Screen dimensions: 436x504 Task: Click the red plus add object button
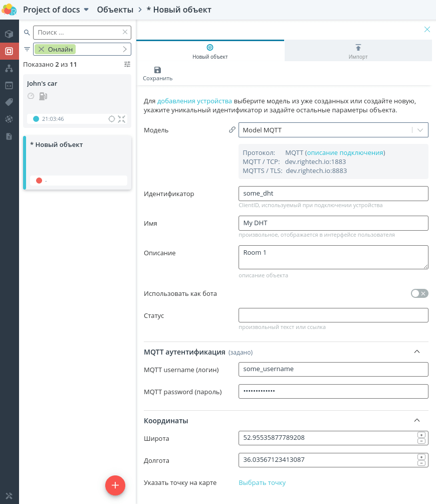(115, 485)
